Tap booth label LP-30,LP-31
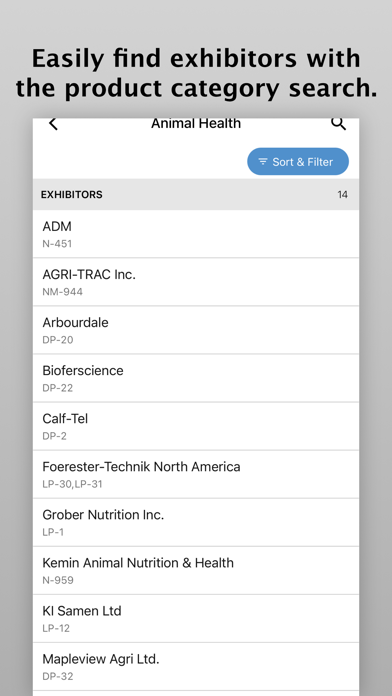The image size is (392, 696). 72,484
